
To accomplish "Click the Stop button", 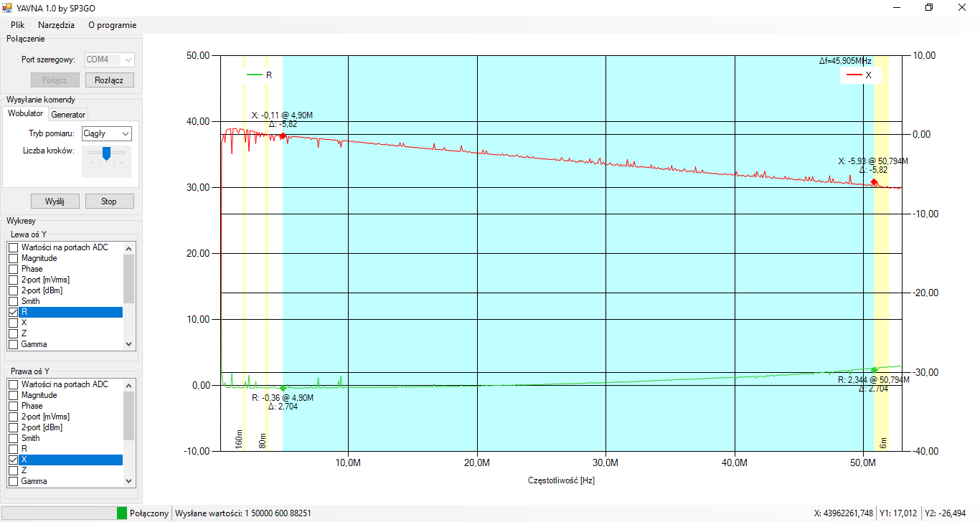I will (109, 201).
